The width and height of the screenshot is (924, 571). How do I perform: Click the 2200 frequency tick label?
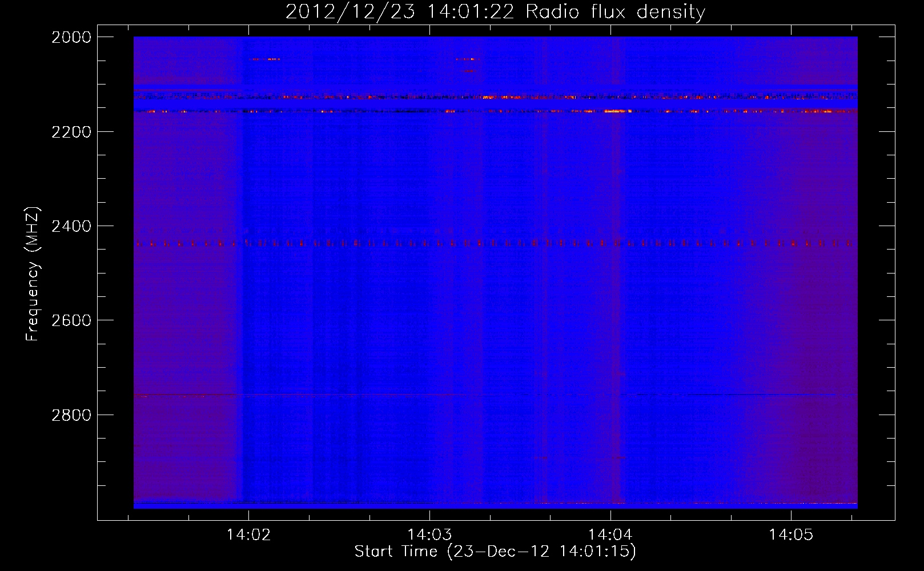click(x=71, y=132)
